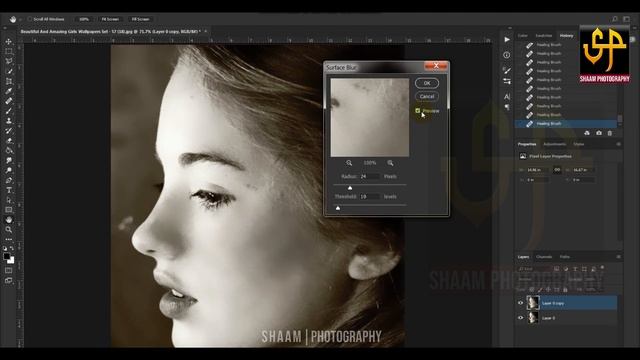Select the Zoom tool in toolbar
The width and height of the screenshot is (640, 360).
click(9, 230)
